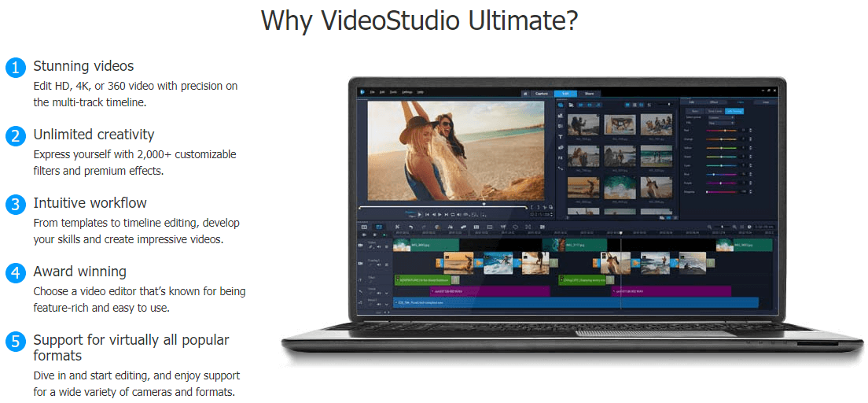Switch to the Share workspace tab
This screenshot has height=403, width=868.
pyautogui.click(x=589, y=94)
